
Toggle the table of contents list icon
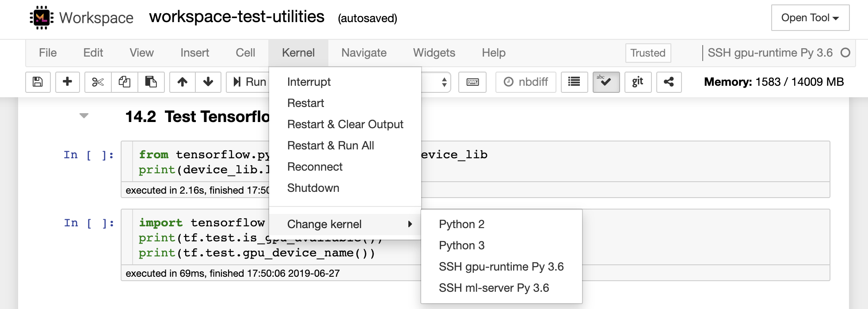[574, 82]
